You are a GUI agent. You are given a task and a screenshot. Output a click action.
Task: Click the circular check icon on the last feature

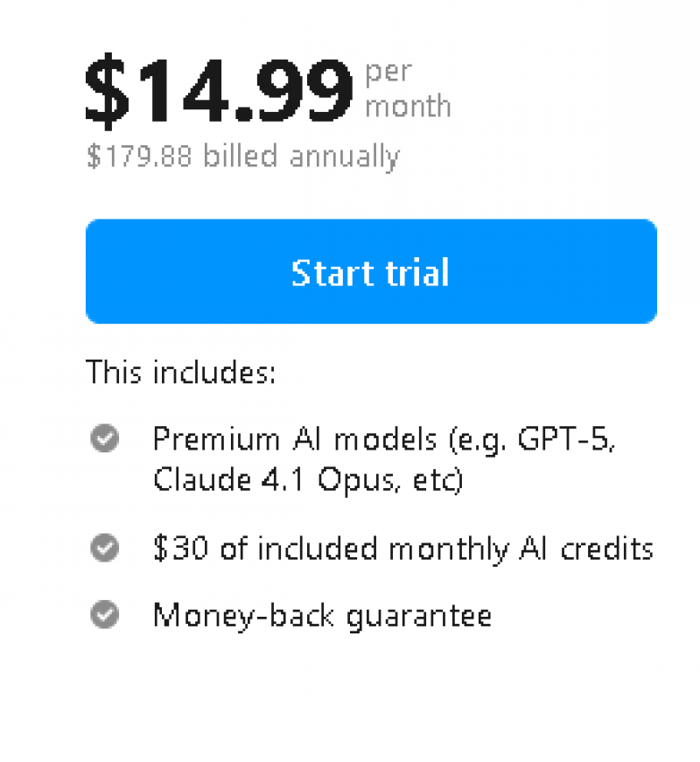[103, 615]
